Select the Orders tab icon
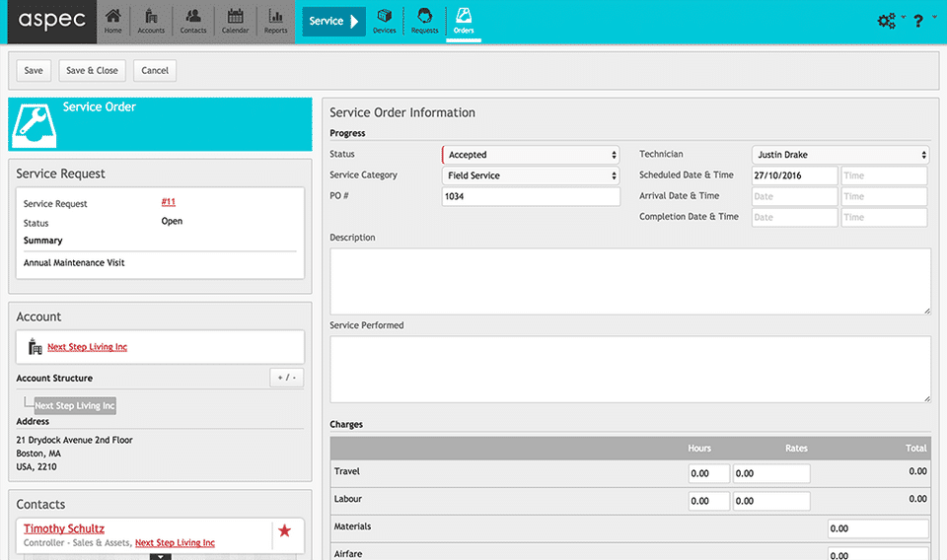Image resolution: width=947 pixels, height=560 pixels. [x=464, y=21]
